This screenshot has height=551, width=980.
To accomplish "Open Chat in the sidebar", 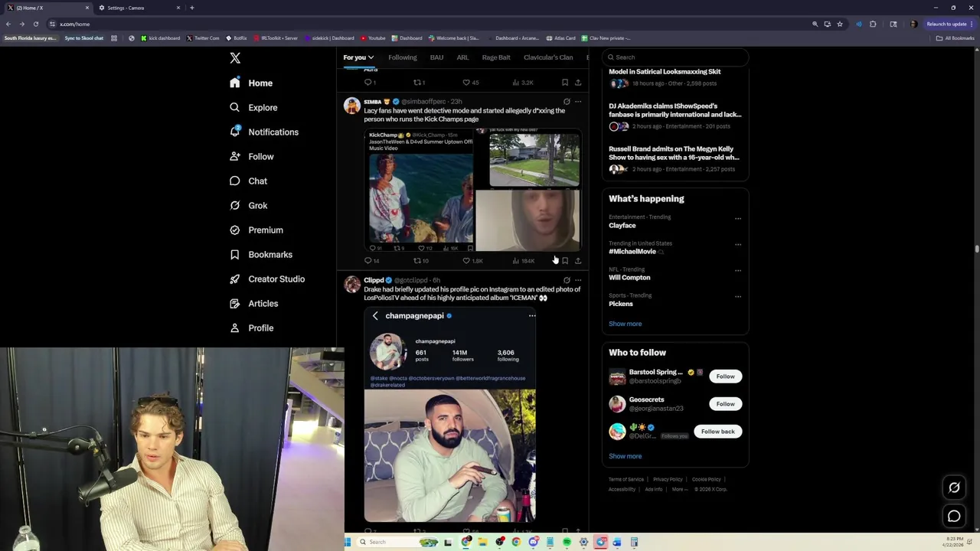I will [x=249, y=181].
